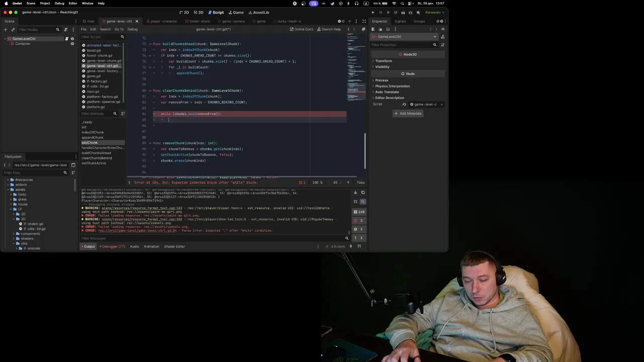Toggle standard messages filter showing 249
Screen dimensions: 644x362
coord(359,212)
